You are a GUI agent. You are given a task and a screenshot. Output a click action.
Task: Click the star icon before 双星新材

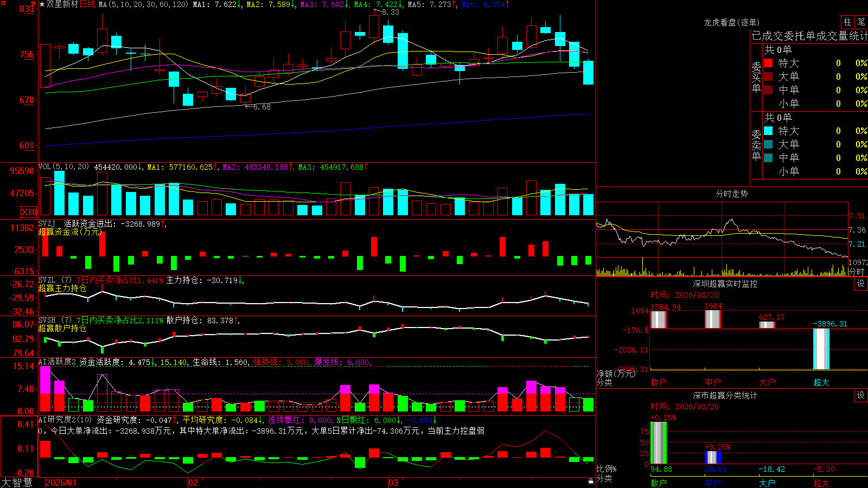[42, 4]
